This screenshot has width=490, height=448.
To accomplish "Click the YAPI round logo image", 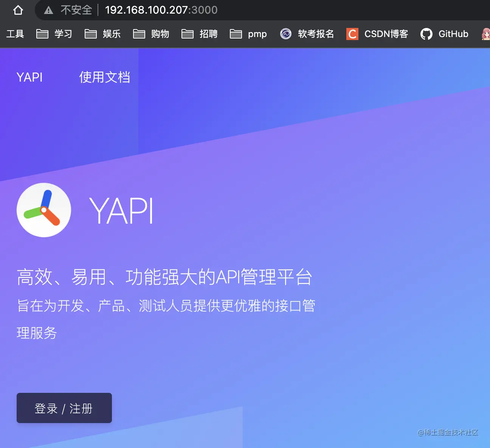I will [x=44, y=210].
